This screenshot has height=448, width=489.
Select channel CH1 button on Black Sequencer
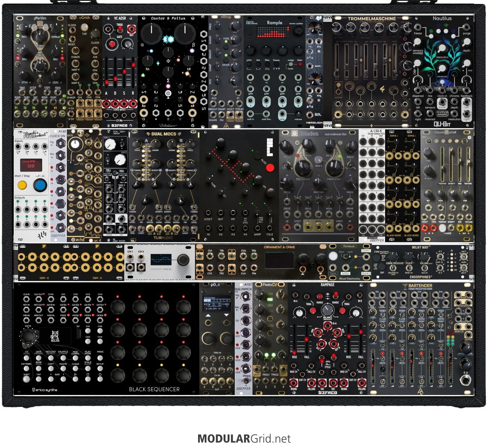tap(88, 331)
